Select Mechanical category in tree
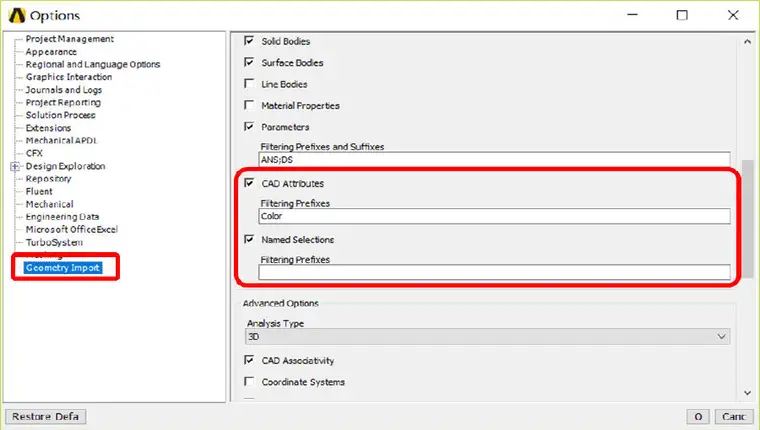The width and height of the screenshot is (760, 430). point(49,204)
